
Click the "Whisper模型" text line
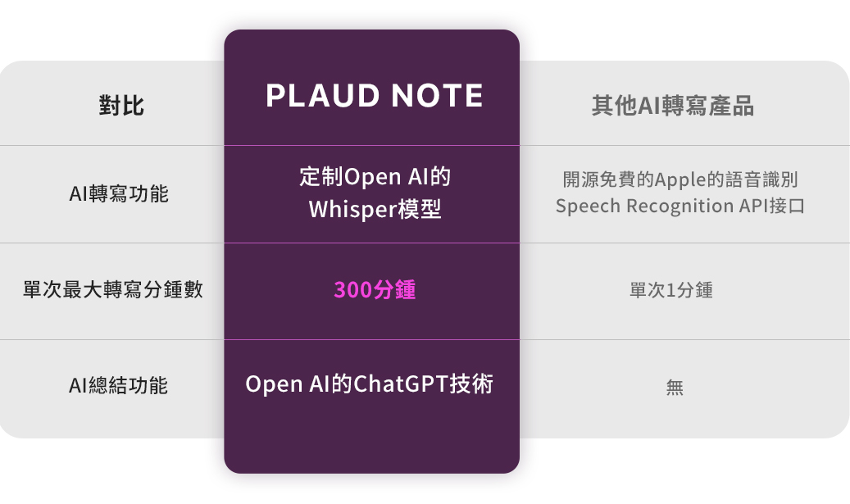pos(375,210)
